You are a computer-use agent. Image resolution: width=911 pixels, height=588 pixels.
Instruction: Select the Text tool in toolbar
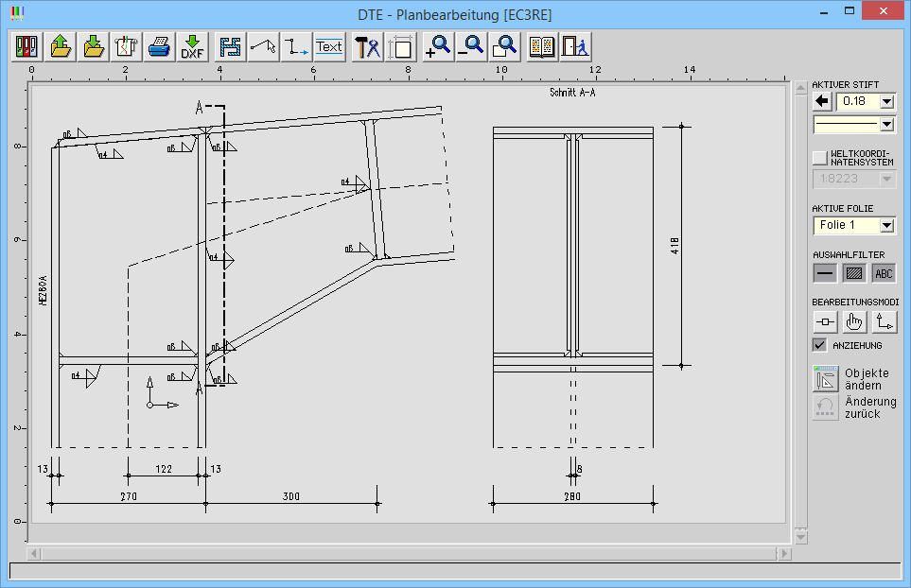[329, 47]
